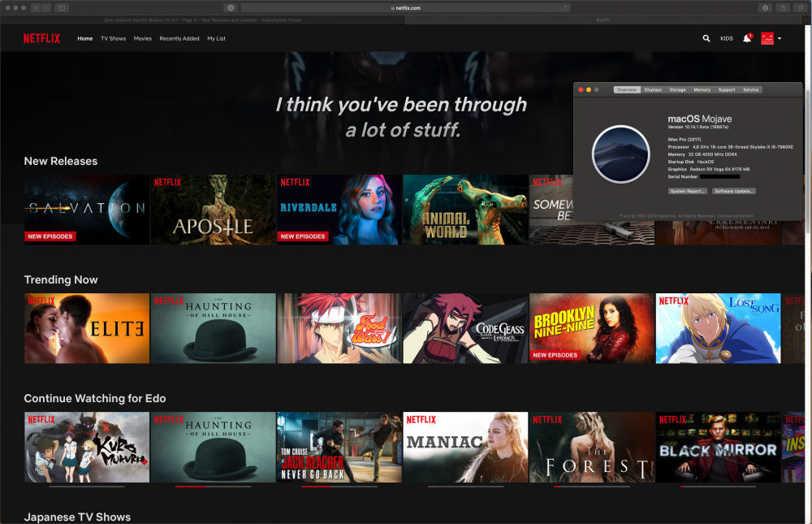Click System Report button
Image resolution: width=812 pixels, height=524 pixels.
(687, 191)
